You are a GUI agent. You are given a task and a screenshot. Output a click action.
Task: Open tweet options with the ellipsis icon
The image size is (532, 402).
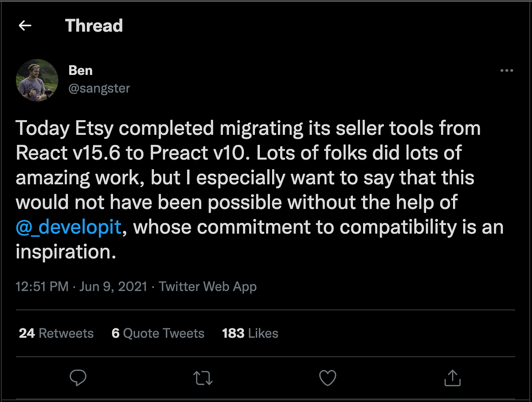(507, 70)
